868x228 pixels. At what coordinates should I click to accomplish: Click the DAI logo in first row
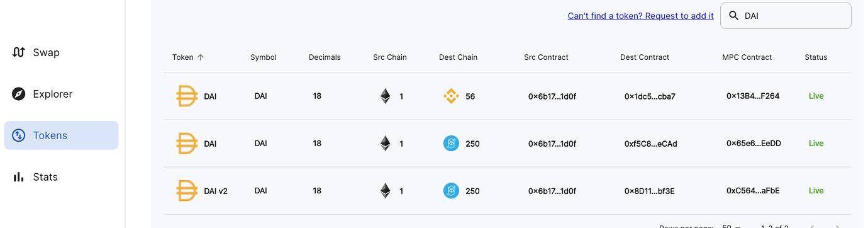[x=187, y=96]
